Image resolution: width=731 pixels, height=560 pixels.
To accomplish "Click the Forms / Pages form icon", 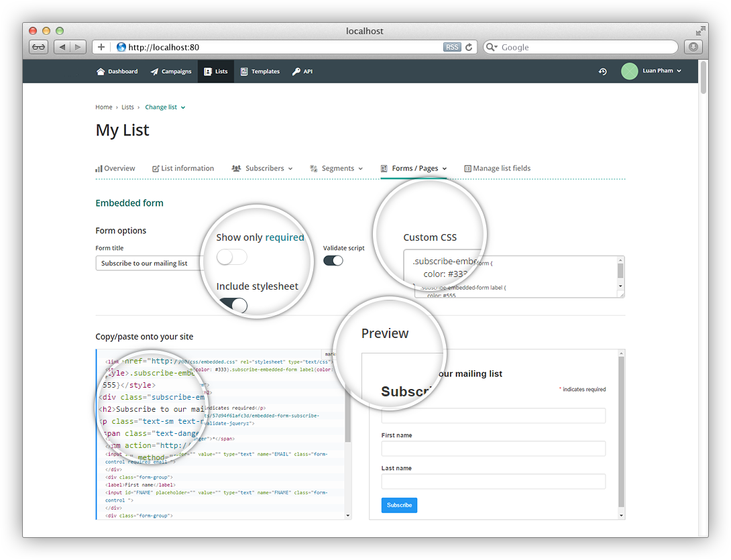I will click(384, 168).
